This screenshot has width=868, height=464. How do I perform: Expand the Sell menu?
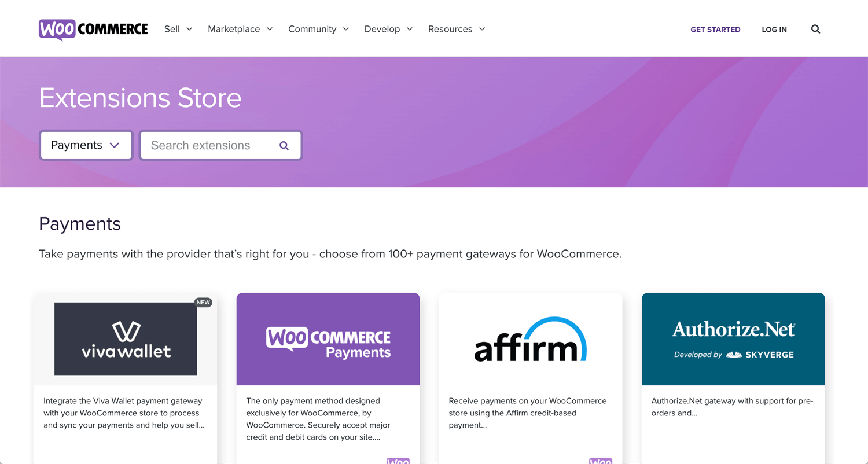[x=178, y=29]
